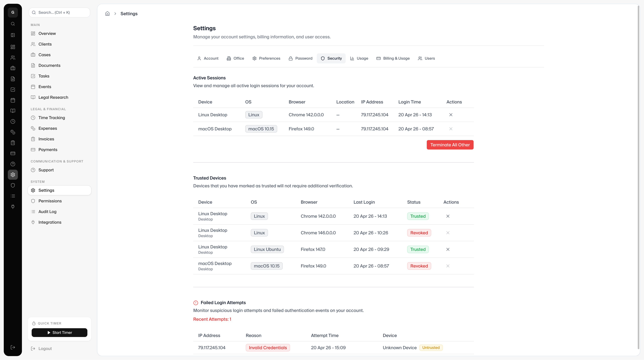Viewport: 644px width, 360px height.
Task: Open Audit Log in the sidebar
Action: [47, 212]
